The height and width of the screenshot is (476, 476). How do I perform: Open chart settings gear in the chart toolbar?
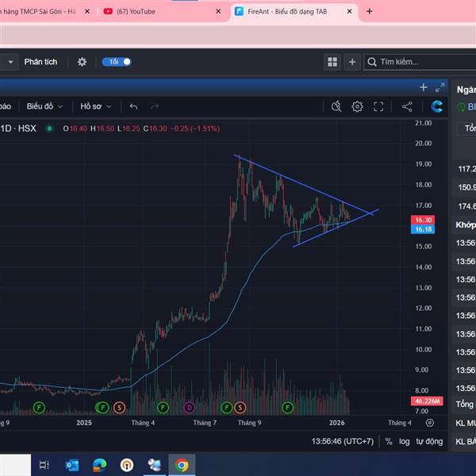[x=357, y=106]
